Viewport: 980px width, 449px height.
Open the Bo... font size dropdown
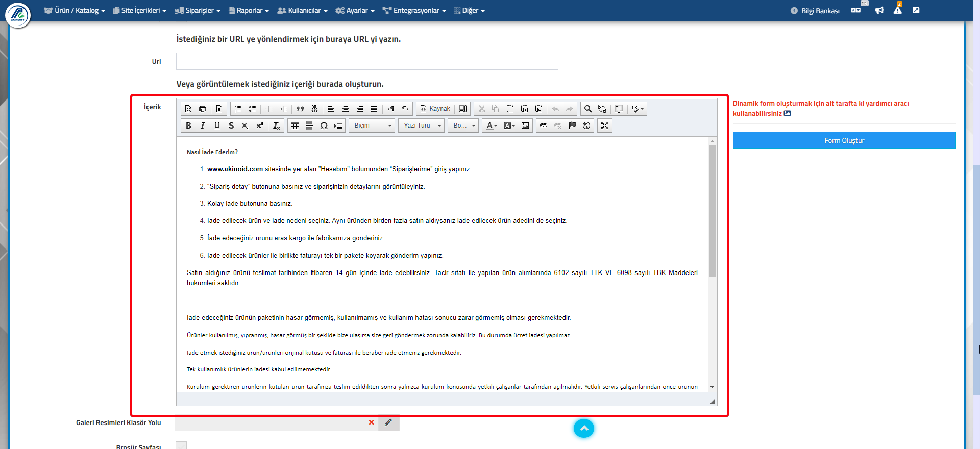(463, 126)
